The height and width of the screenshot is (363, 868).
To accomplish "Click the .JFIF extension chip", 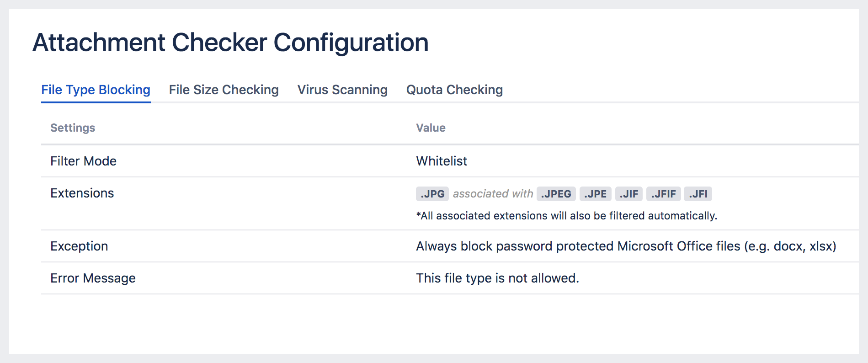I will point(663,193).
